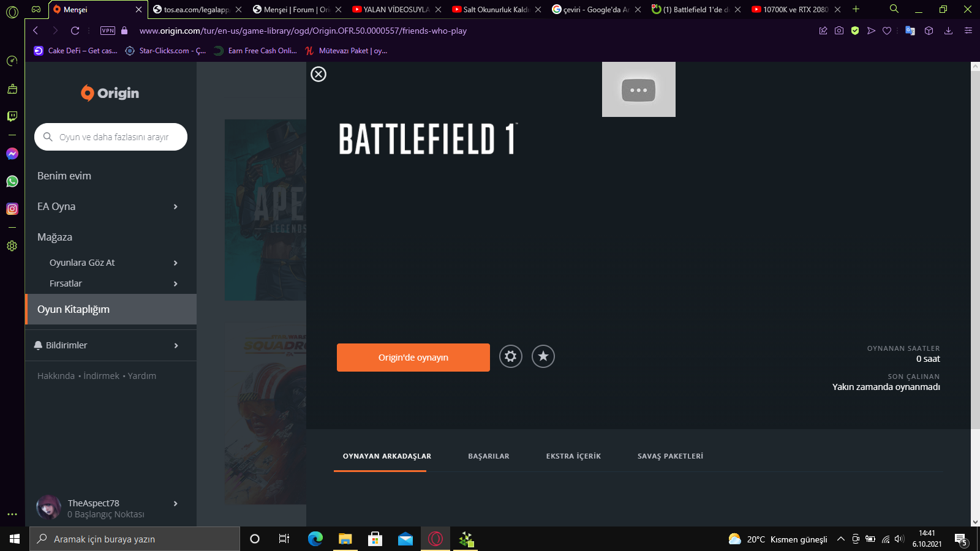Click the Origin logo in sidebar
Image resolution: width=980 pixels, height=551 pixels.
110,93
